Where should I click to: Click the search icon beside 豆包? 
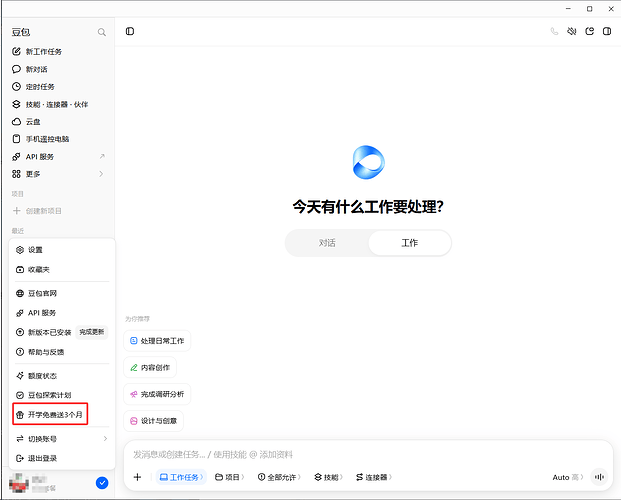coord(101,32)
